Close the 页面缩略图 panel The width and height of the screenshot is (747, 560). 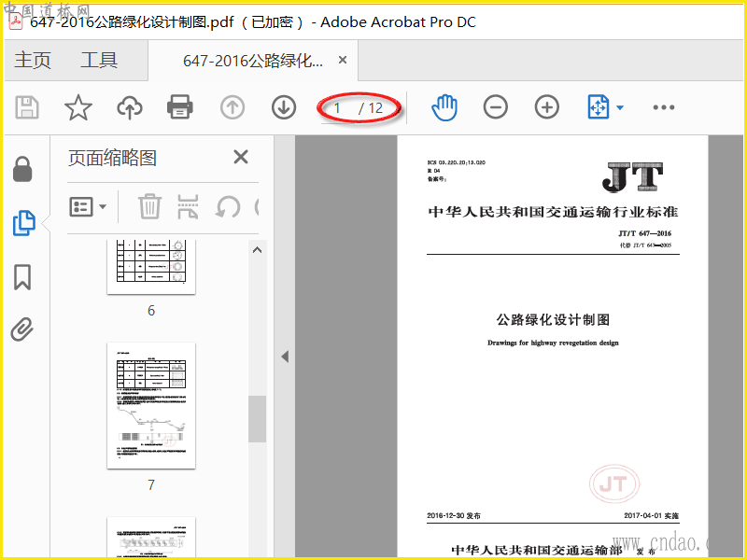241,157
